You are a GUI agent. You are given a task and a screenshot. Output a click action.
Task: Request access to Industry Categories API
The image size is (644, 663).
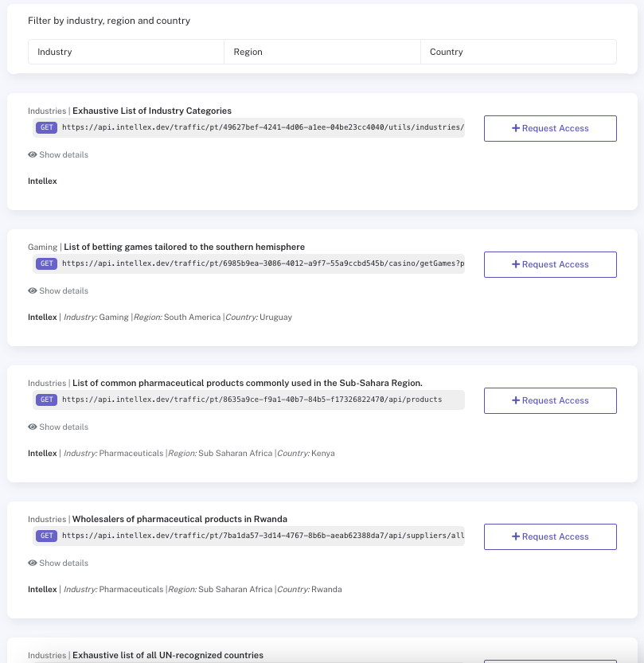[x=550, y=129]
